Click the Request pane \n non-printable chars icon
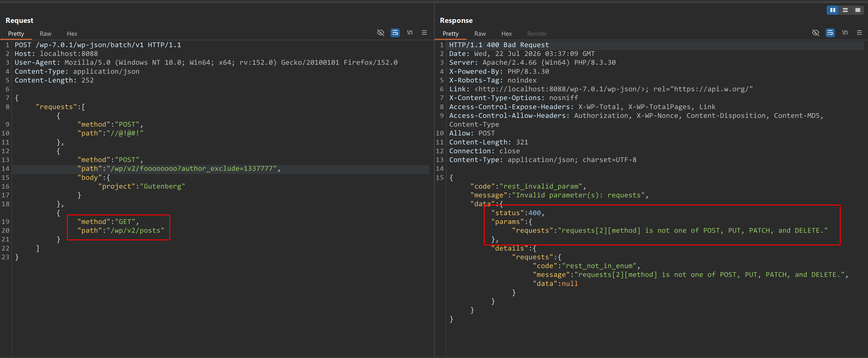Image resolution: width=868 pixels, height=358 pixels. (x=410, y=33)
